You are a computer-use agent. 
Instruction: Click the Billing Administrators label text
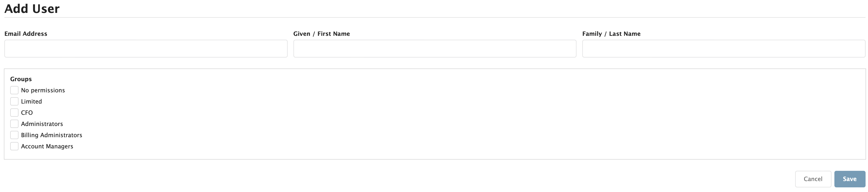click(52, 135)
